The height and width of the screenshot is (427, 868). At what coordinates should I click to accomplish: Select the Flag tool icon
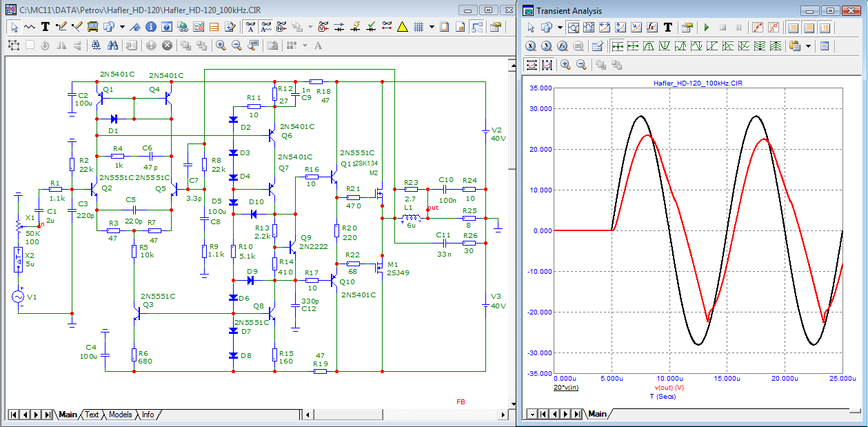[134, 27]
